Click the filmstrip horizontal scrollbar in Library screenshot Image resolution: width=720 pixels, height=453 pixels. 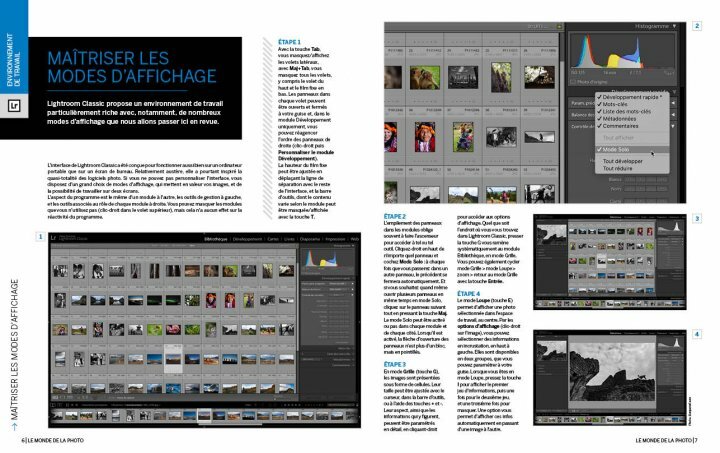tap(230, 424)
